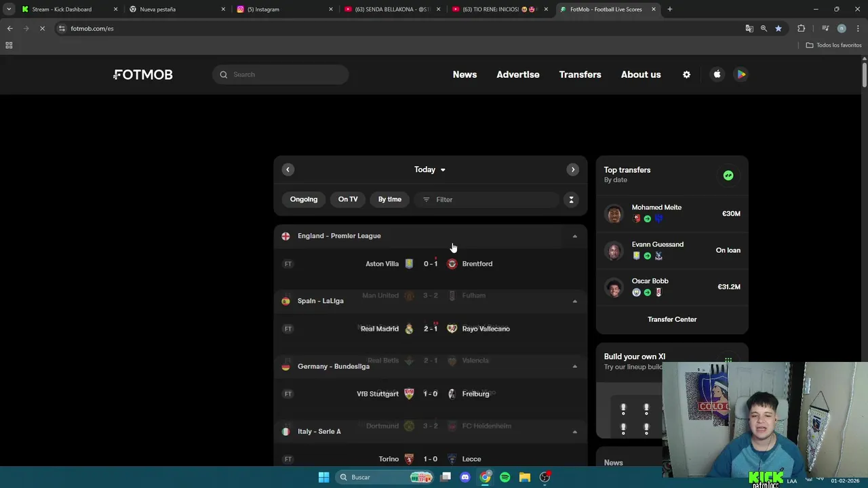Open Real Madrid vs Rayo Vallecano match

pos(431,329)
